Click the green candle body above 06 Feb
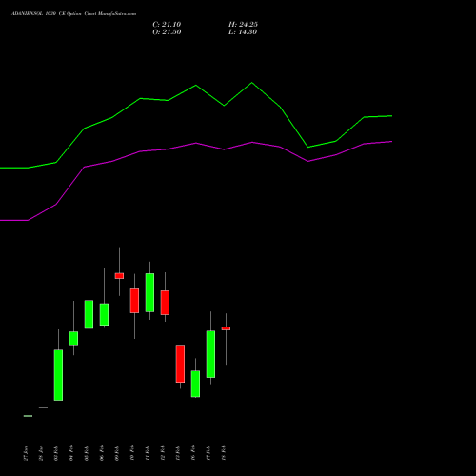The height and width of the screenshot is (476, 476). [x=104, y=314]
